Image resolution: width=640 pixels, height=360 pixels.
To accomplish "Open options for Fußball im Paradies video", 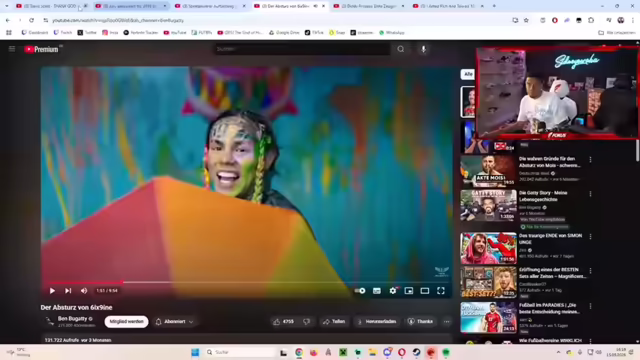I will [x=590, y=306].
